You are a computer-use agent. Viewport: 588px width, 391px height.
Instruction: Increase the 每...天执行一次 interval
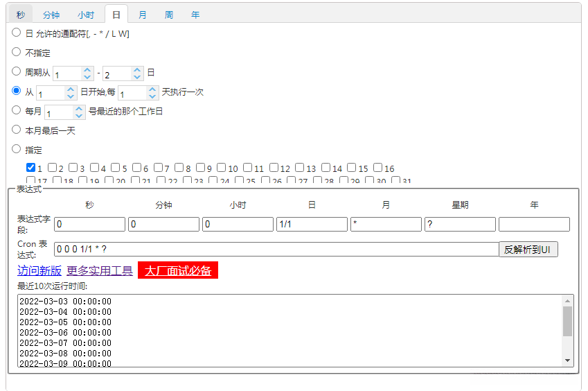click(x=152, y=89)
